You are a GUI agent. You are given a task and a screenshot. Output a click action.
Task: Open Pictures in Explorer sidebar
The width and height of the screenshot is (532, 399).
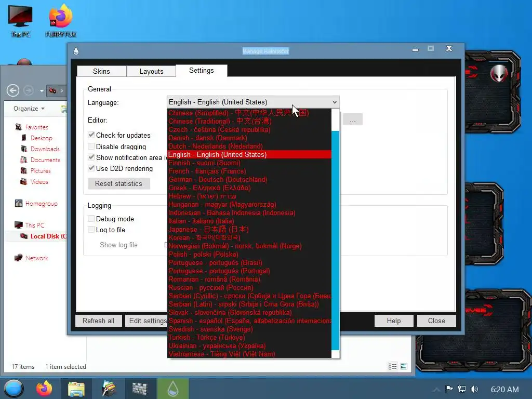[41, 170]
